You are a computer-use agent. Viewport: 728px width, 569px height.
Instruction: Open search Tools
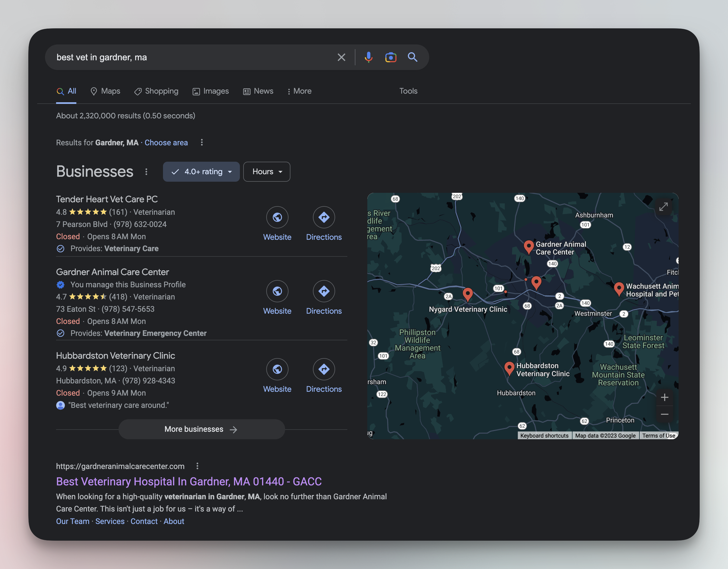coord(408,91)
